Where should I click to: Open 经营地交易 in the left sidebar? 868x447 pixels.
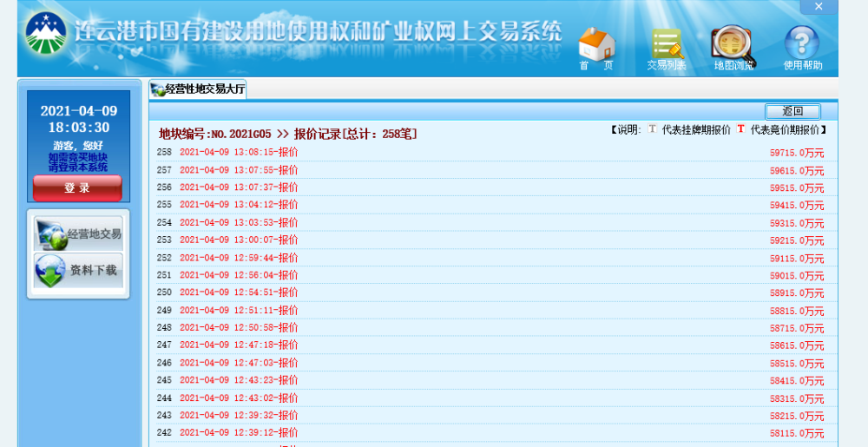click(x=78, y=233)
